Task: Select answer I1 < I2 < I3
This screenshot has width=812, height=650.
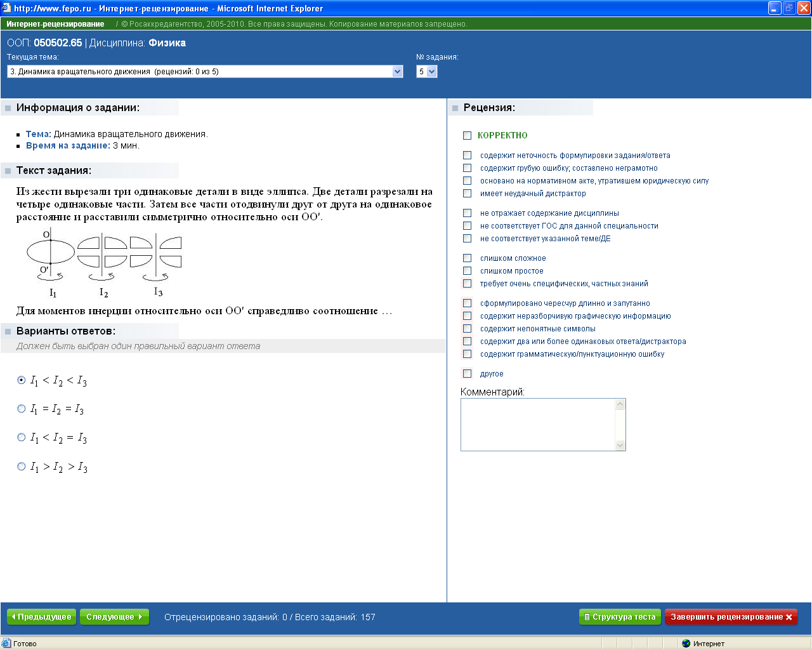Action: click(22, 380)
